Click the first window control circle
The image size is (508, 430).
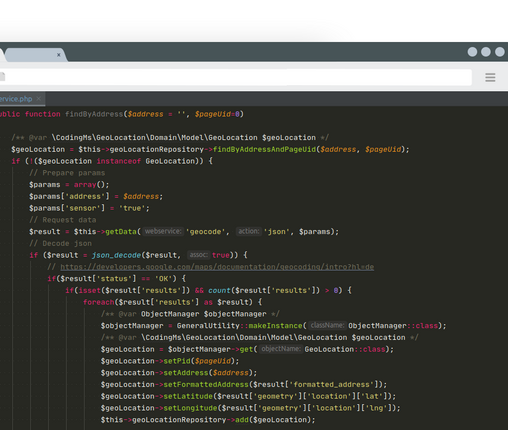pyautogui.click(x=472, y=52)
